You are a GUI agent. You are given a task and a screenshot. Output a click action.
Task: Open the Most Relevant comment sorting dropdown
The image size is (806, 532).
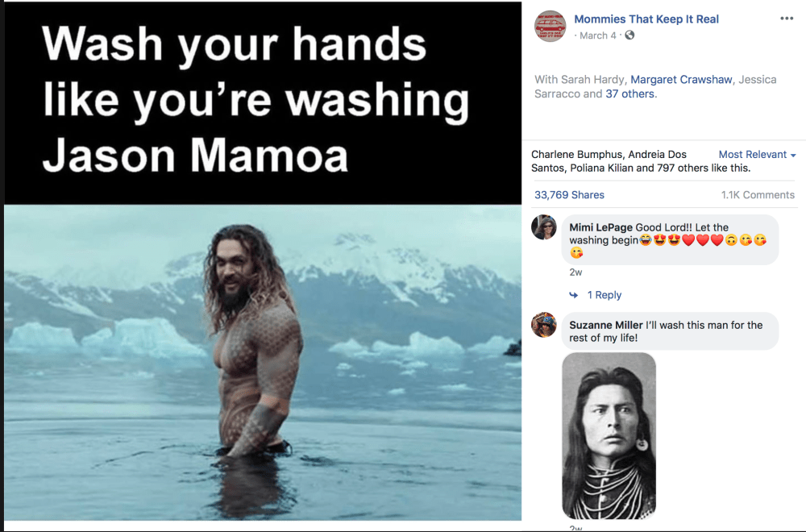click(757, 154)
